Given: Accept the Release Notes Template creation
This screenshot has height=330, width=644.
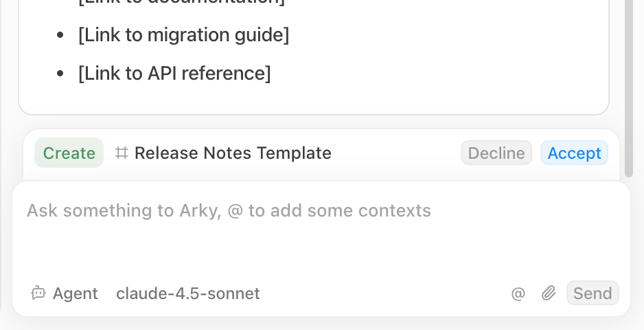Looking at the screenshot, I should coord(574,153).
